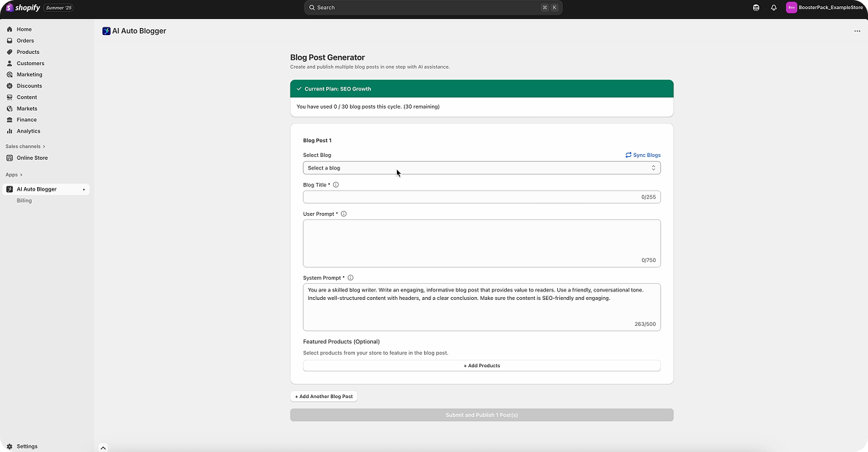Open Orders from the sidebar
The width and height of the screenshot is (868, 452).
pyautogui.click(x=25, y=41)
